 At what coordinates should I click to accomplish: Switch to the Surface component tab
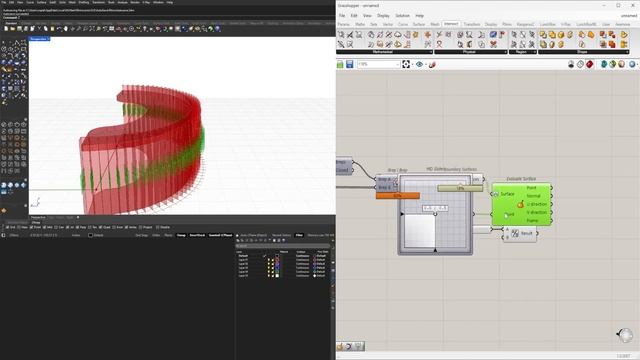point(419,24)
